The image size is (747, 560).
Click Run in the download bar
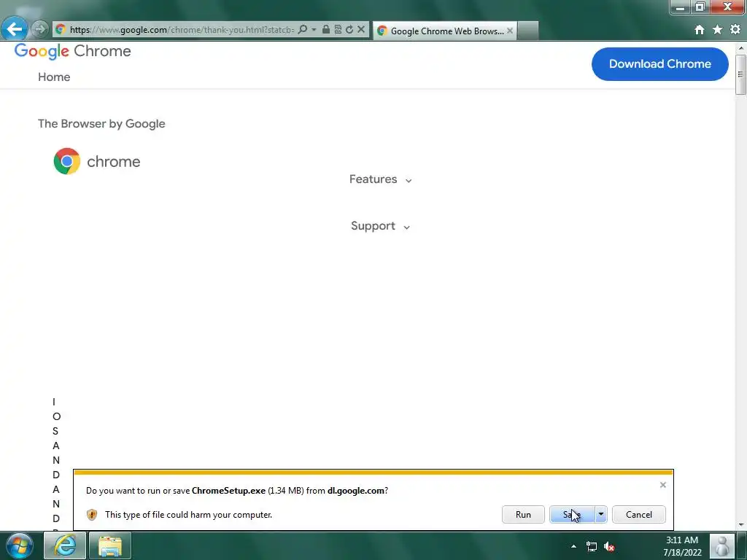pyautogui.click(x=523, y=515)
